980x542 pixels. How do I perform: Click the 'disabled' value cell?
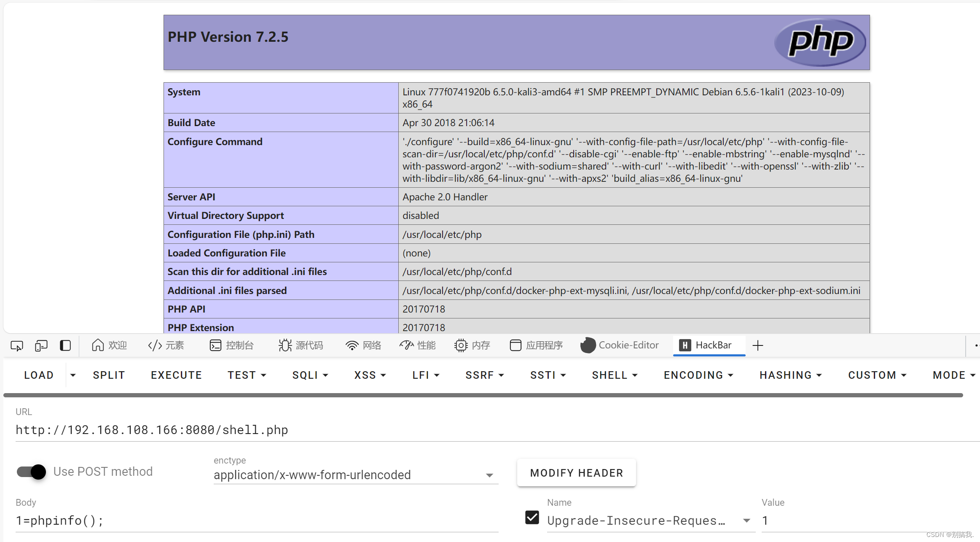[x=634, y=216]
